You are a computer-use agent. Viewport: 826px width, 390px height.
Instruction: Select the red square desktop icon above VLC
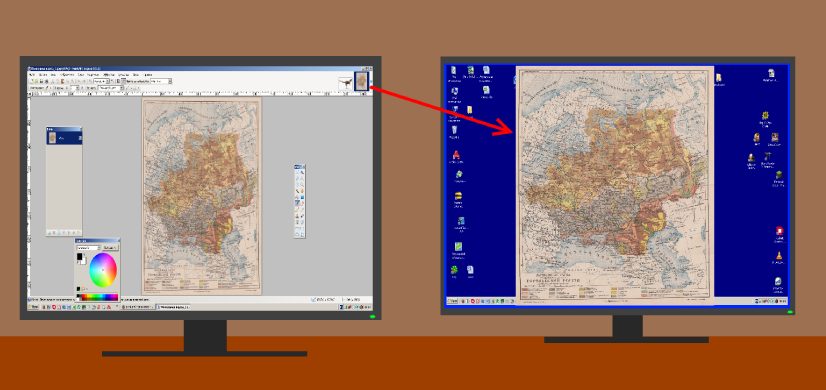pos(779,230)
